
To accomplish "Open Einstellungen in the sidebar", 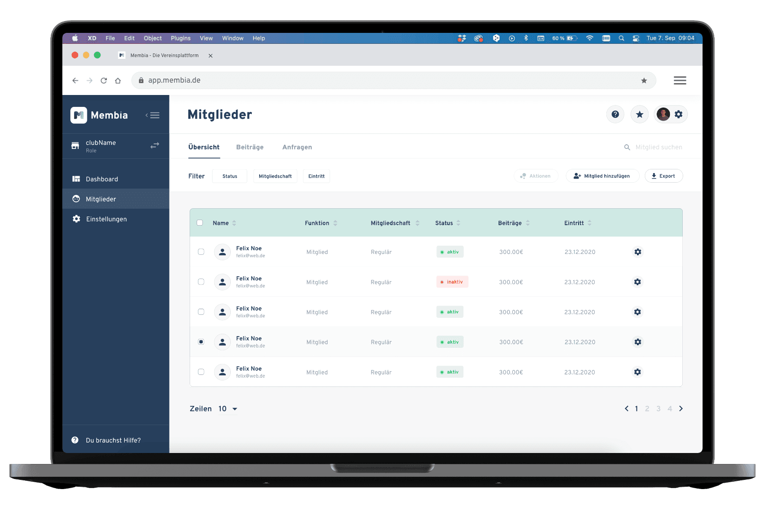I will pyautogui.click(x=116, y=219).
